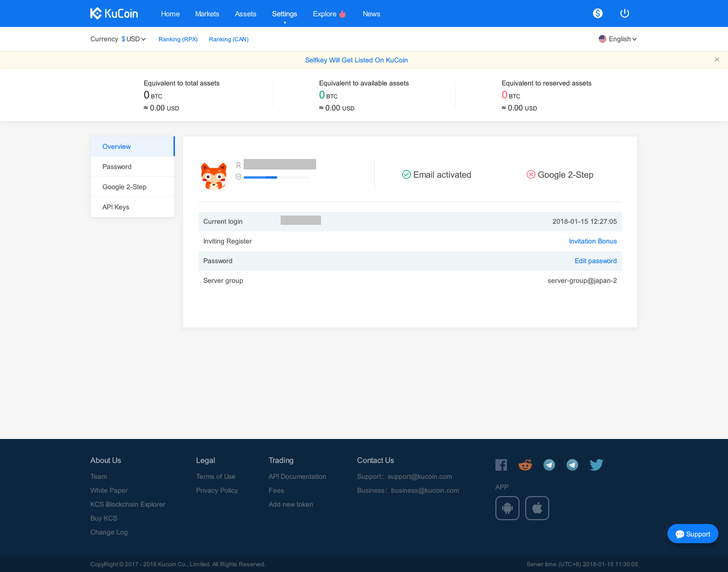Open the Twitter bird icon

596,465
